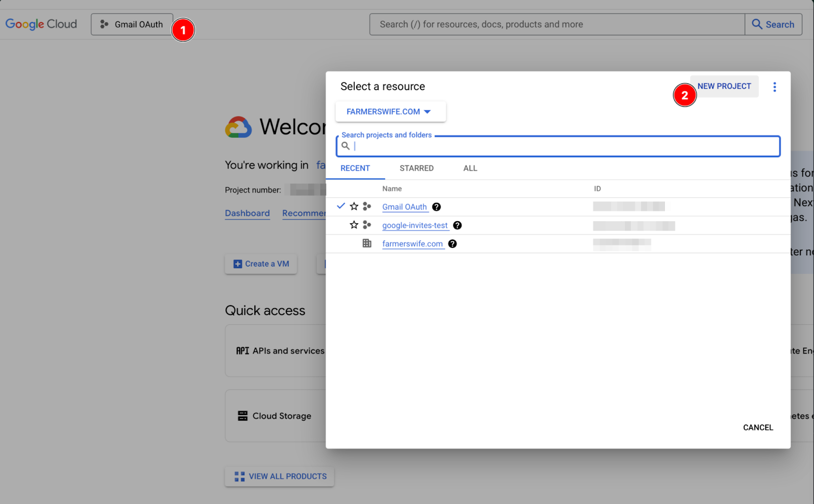The width and height of the screenshot is (814, 504).
Task: Switch to the RECENT tab
Action: pyautogui.click(x=355, y=168)
